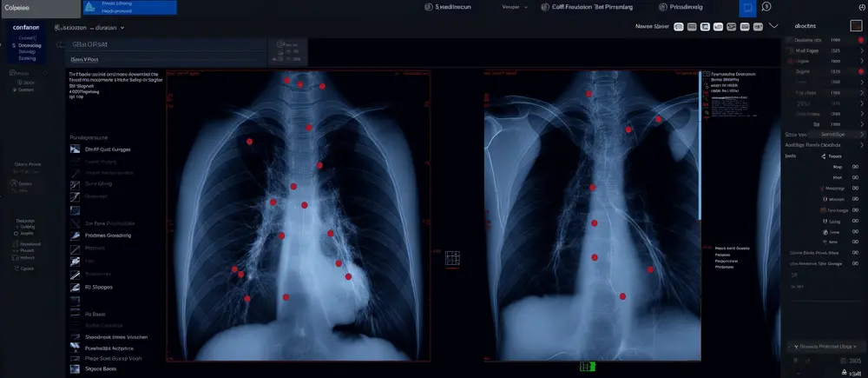Viewport: 868px width, 378px height.
Task: Toggle the red dot on the "Dexlame" row
Action: [x=860, y=40]
